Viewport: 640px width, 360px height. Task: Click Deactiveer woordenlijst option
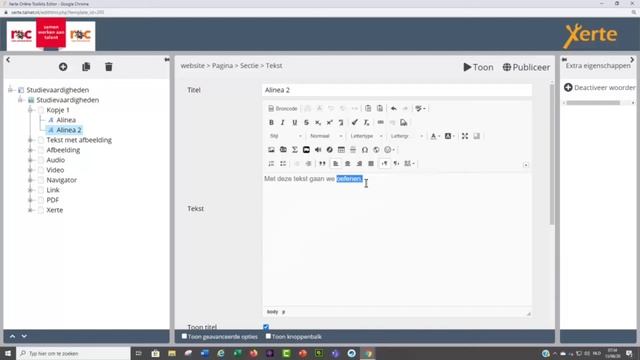click(599, 87)
